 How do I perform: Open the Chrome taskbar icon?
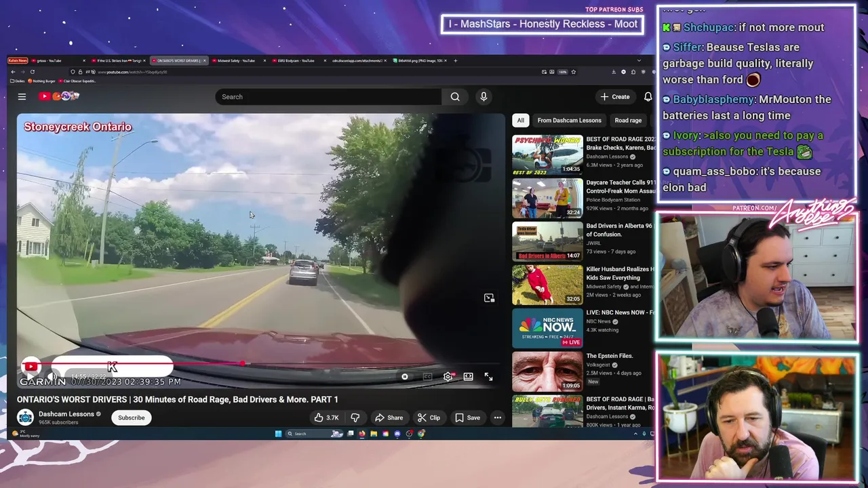pyautogui.click(x=421, y=434)
